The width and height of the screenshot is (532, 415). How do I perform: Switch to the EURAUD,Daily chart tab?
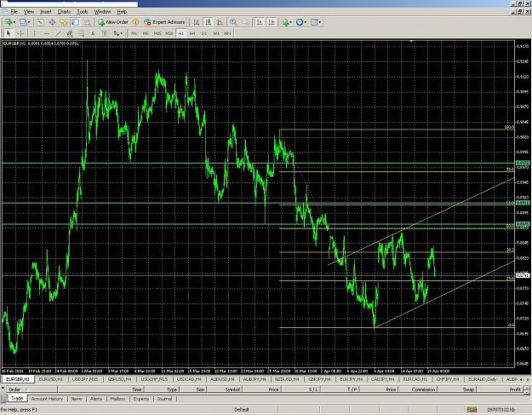483,379
